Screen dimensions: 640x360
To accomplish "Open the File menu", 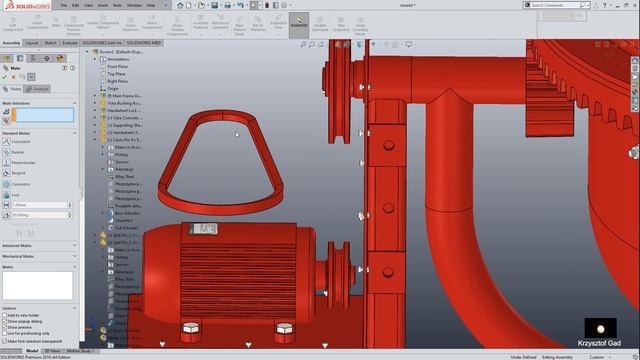I will point(64,5).
